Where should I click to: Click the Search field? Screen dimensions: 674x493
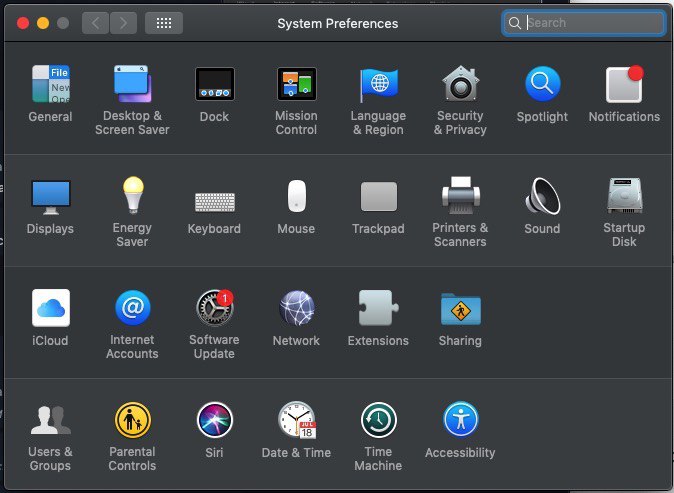[583, 23]
